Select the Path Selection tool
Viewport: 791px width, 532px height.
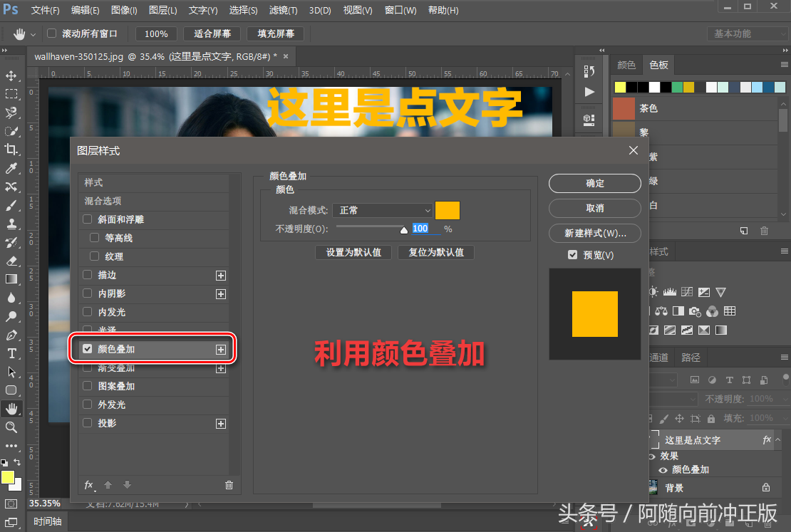(11, 372)
